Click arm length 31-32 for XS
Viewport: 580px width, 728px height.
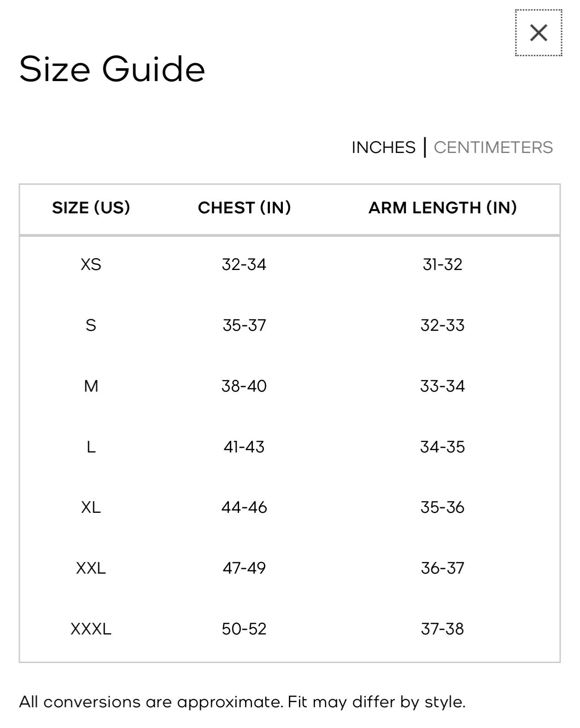click(x=442, y=264)
